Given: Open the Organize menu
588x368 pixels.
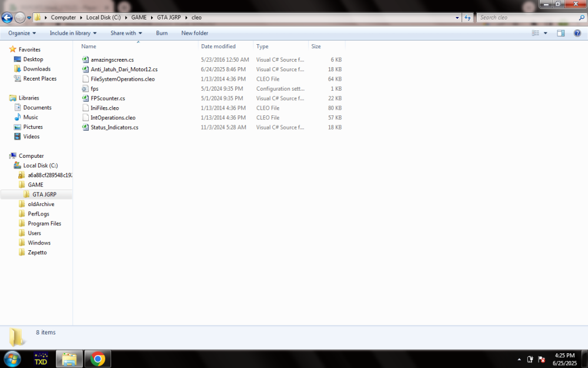Looking at the screenshot, I should point(22,33).
